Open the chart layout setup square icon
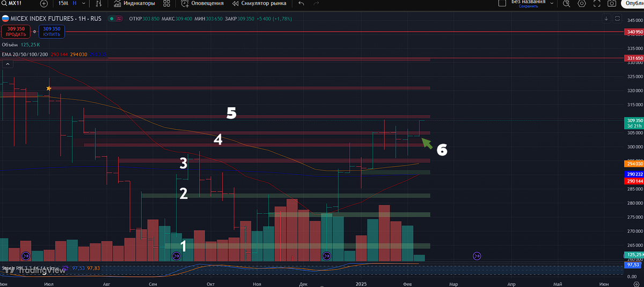 [502, 3]
